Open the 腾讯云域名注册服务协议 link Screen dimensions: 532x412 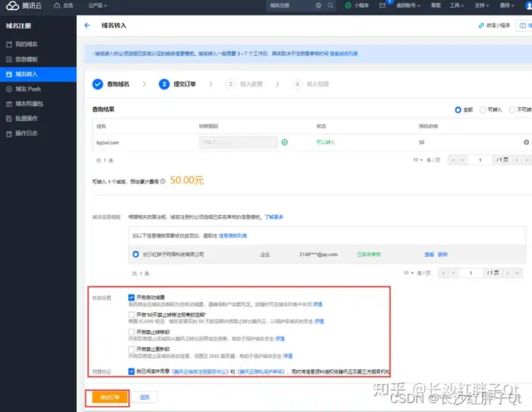pyautogui.click(x=200, y=371)
